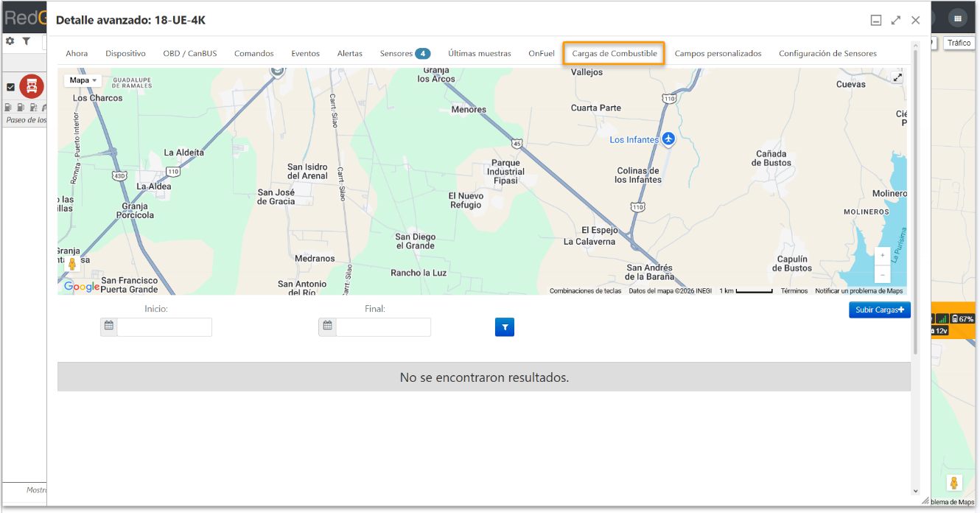Open the Mapa map type dropdown
The width and height of the screenshot is (980, 513).
click(83, 80)
